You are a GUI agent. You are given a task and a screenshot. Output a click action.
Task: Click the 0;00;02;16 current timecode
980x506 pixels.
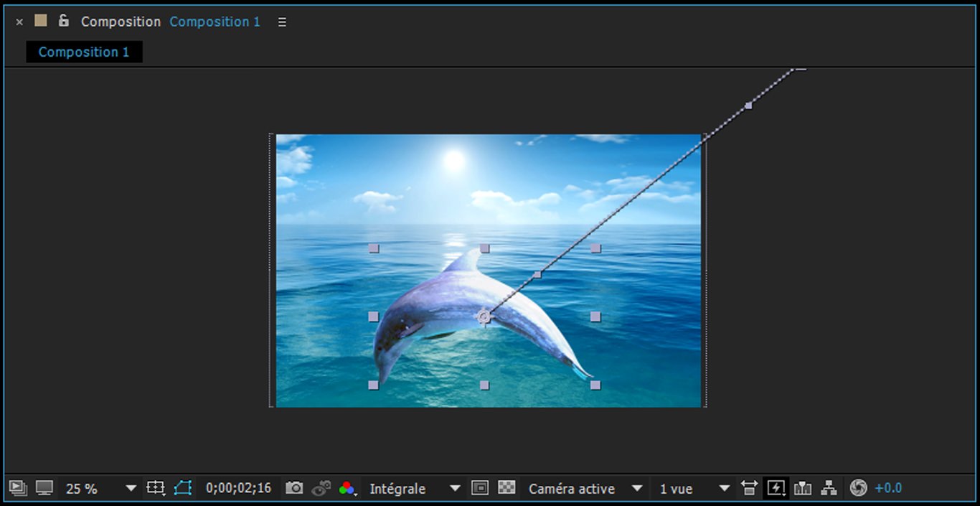point(238,489)
